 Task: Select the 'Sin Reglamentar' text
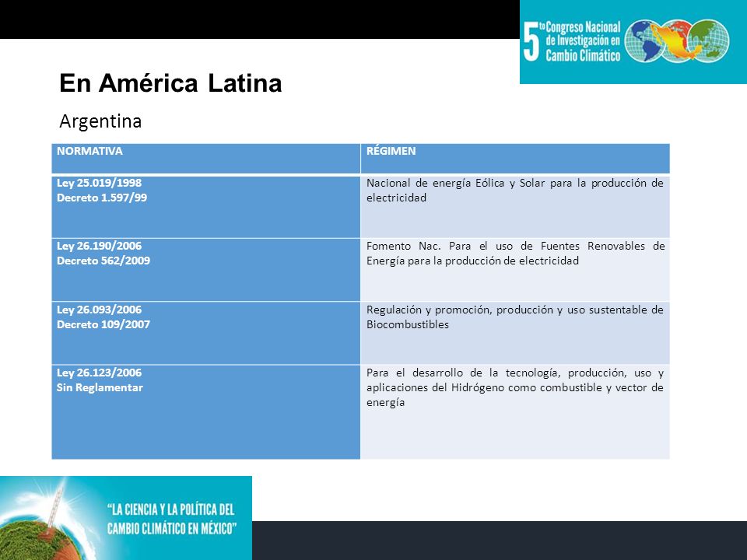tap(100, 387)
